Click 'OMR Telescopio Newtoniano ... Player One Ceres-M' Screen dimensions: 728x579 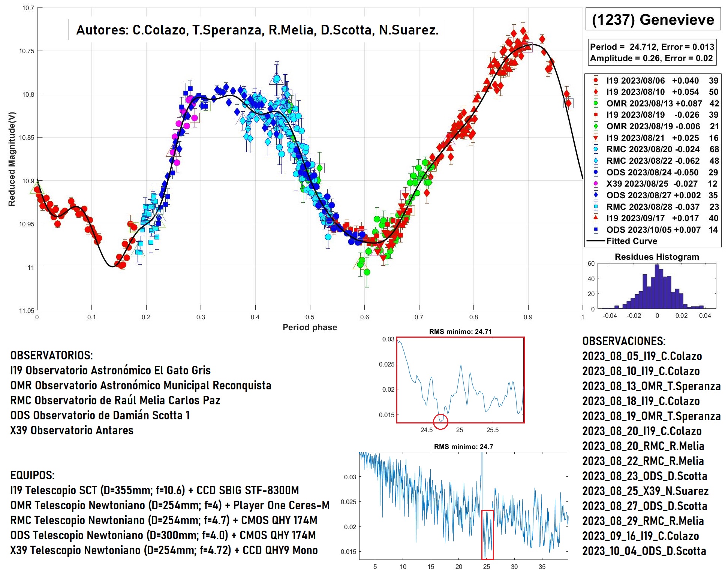[x=170, y=505]
